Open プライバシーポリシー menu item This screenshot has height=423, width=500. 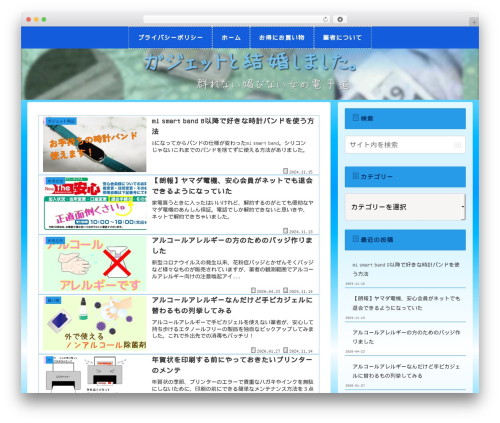[x=170, y=38]
